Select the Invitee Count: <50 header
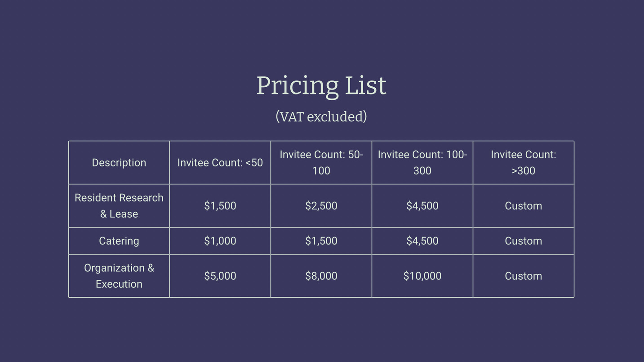Screen dimensions: 644x362 click(x=220, y=163)
